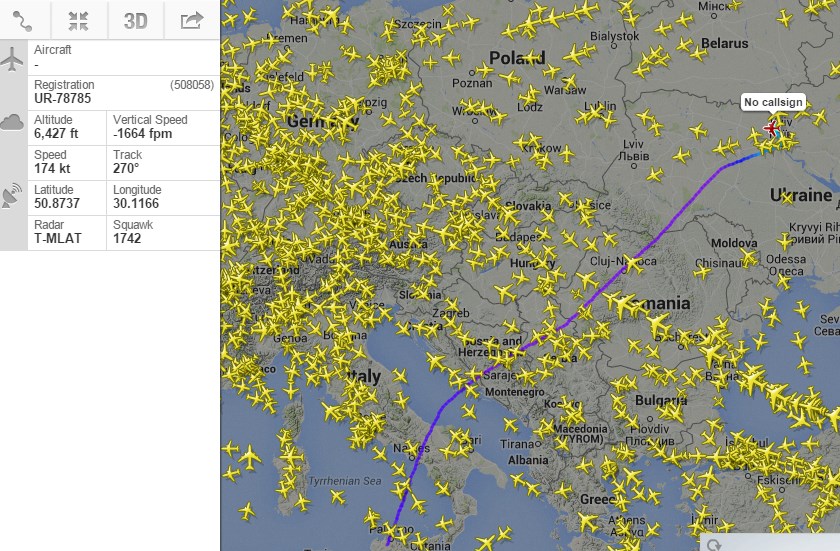The height and width of the screenshot is (551, 840).
Task: Click the share flight arrow icon
Action: [191, 21]
